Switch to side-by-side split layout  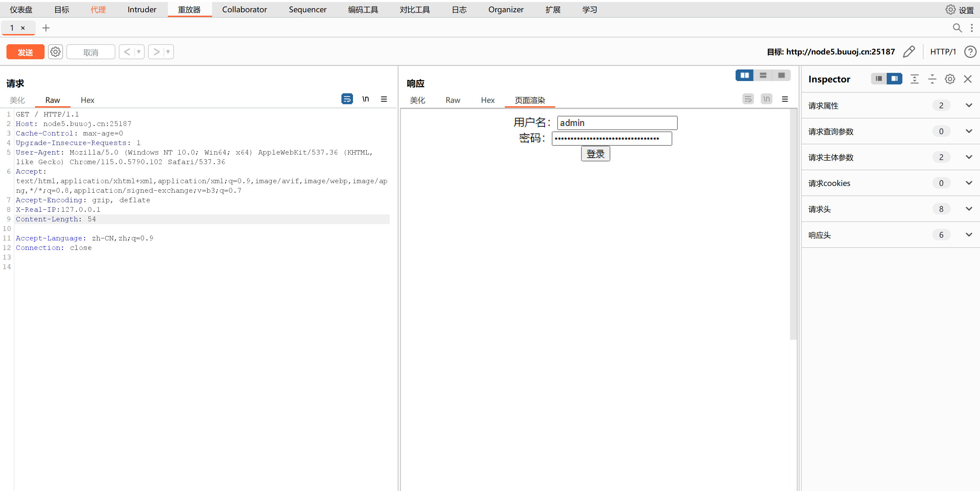pos(744,75)
